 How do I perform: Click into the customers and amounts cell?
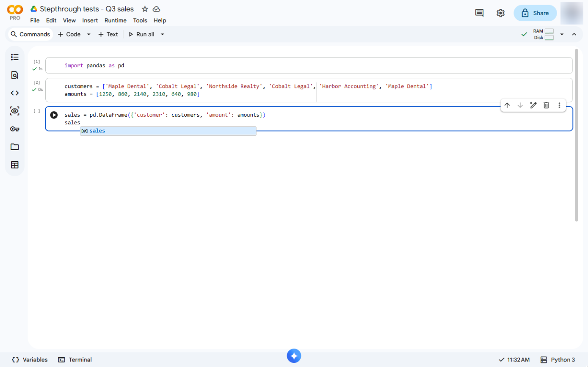(x=309, y=90)
